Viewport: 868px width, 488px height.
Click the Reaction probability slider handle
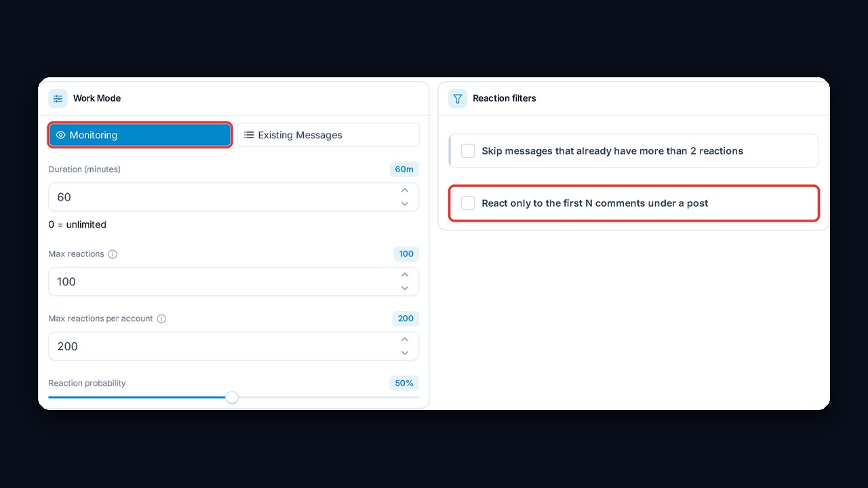(232, 398)
